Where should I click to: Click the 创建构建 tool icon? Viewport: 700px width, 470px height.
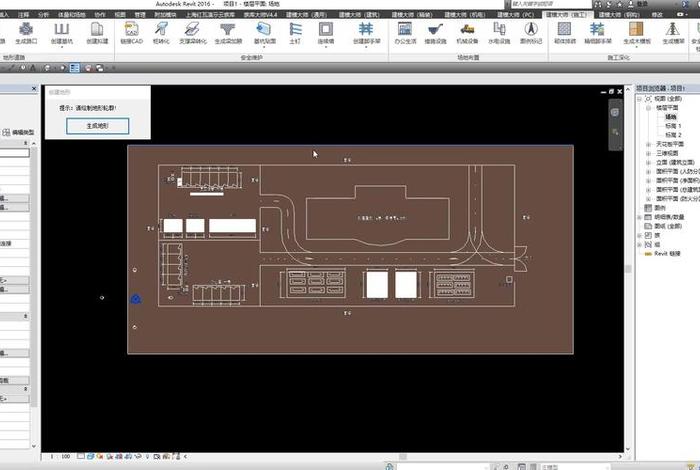97,29
